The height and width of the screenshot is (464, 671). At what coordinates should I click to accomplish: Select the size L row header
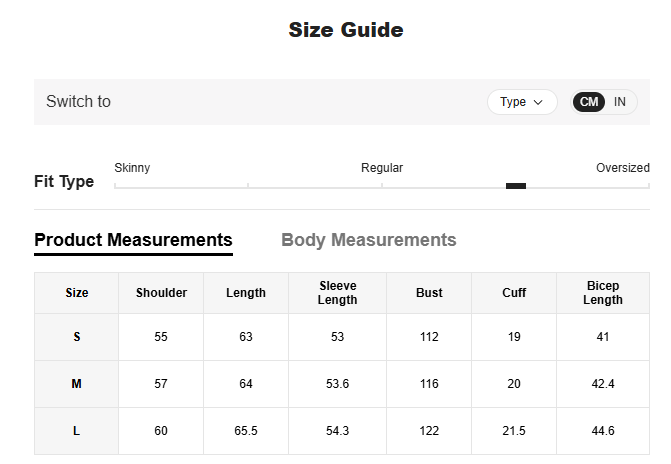(x=77, y=431)
